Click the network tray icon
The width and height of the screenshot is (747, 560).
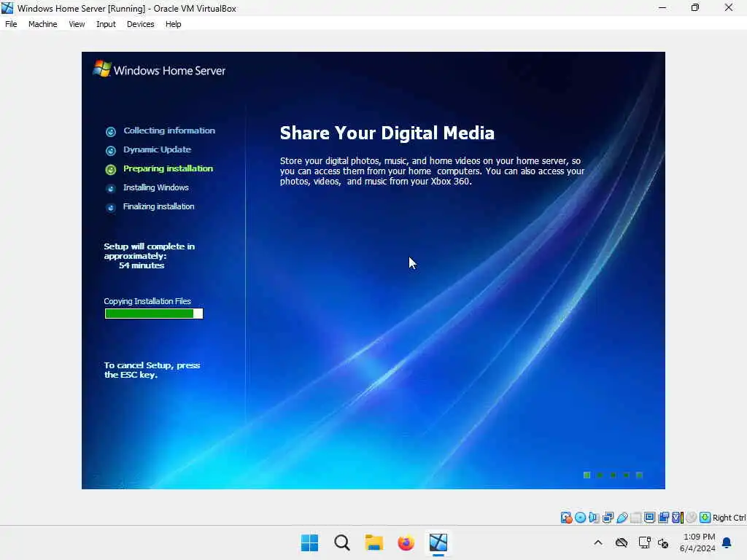(x=644, y=542)
